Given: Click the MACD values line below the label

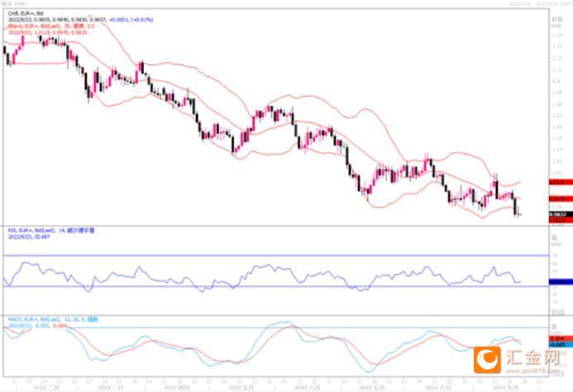Looking at the screenshot, I should click(x=37, y=326).
